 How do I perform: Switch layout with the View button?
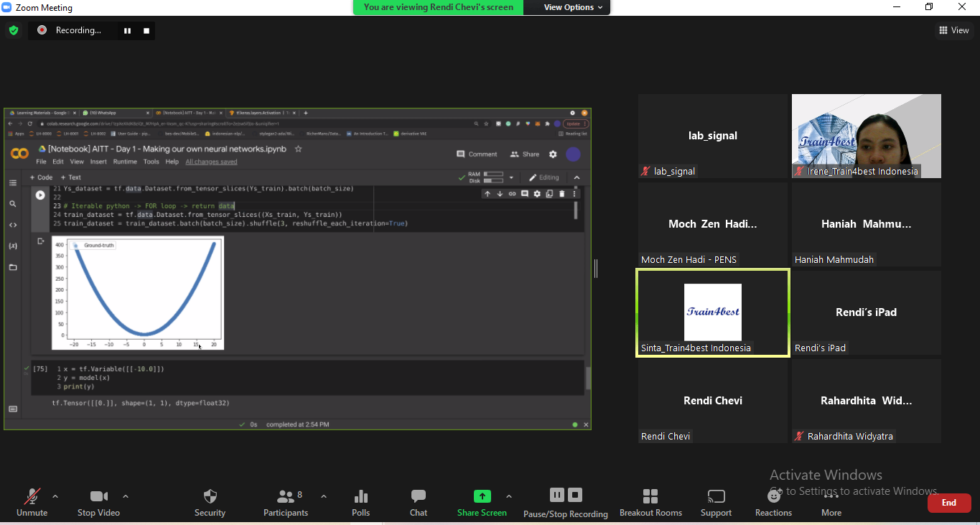tap(954, 30)
